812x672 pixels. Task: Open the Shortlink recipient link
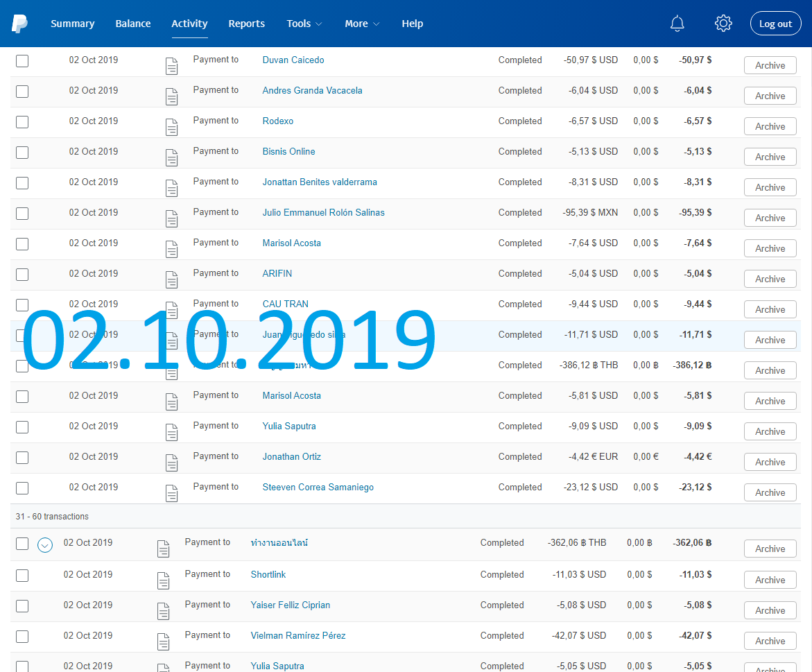pos(268,575)
